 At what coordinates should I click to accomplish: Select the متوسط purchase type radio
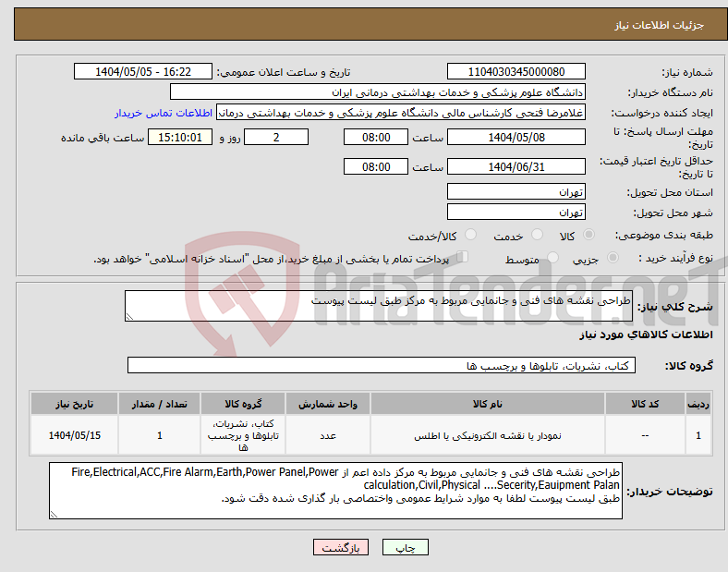(x=552, y=257)
